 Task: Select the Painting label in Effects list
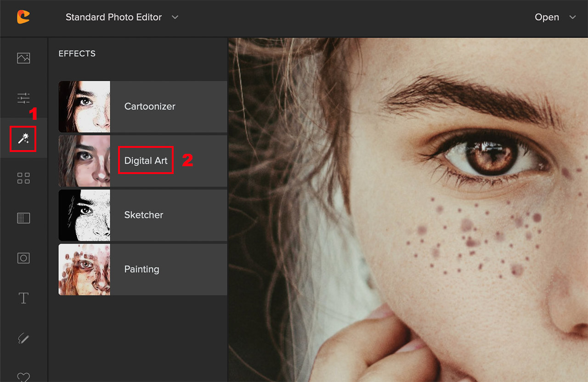[141, 270]
